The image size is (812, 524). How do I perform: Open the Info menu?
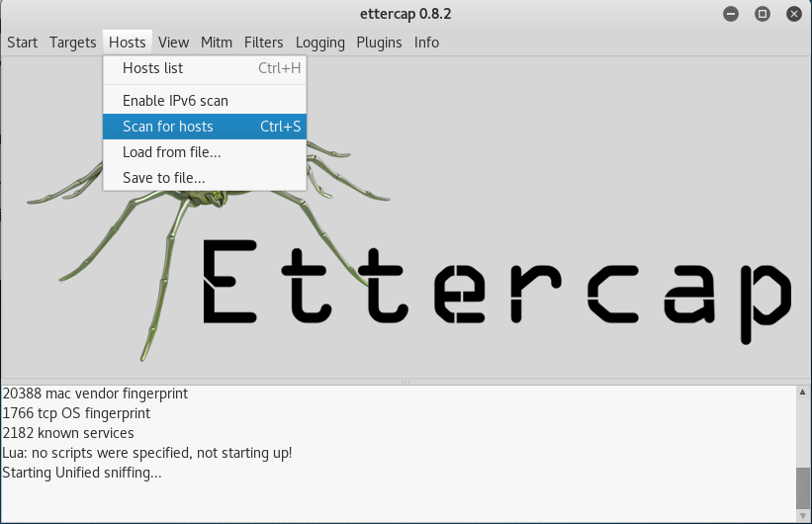426,43
